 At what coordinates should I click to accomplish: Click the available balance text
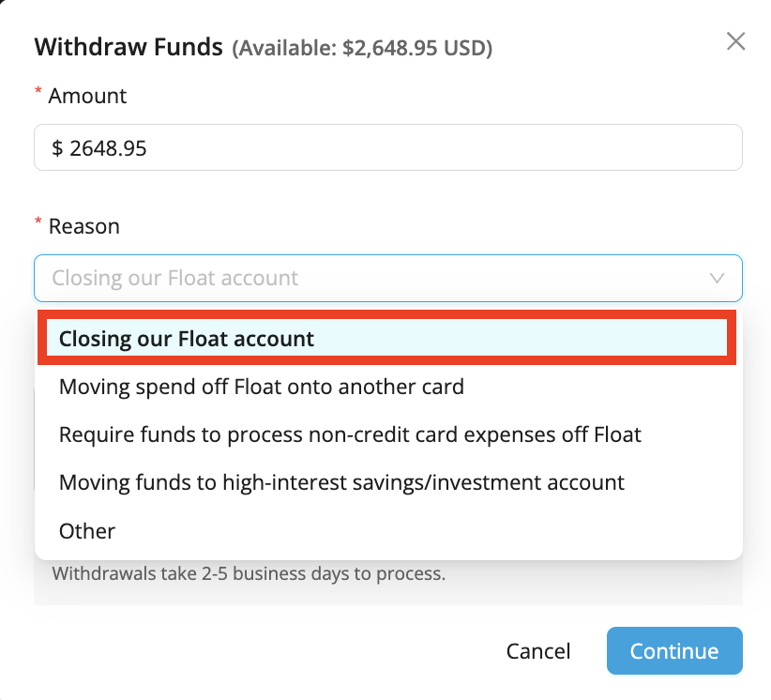[x=360, y=49]
